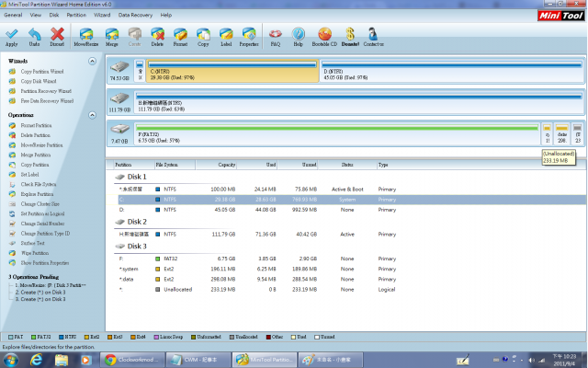Click the Copy toolbar icon
The width and height of the screenshot is (588, 368).
pyautogui.click(x=203, y=34)
